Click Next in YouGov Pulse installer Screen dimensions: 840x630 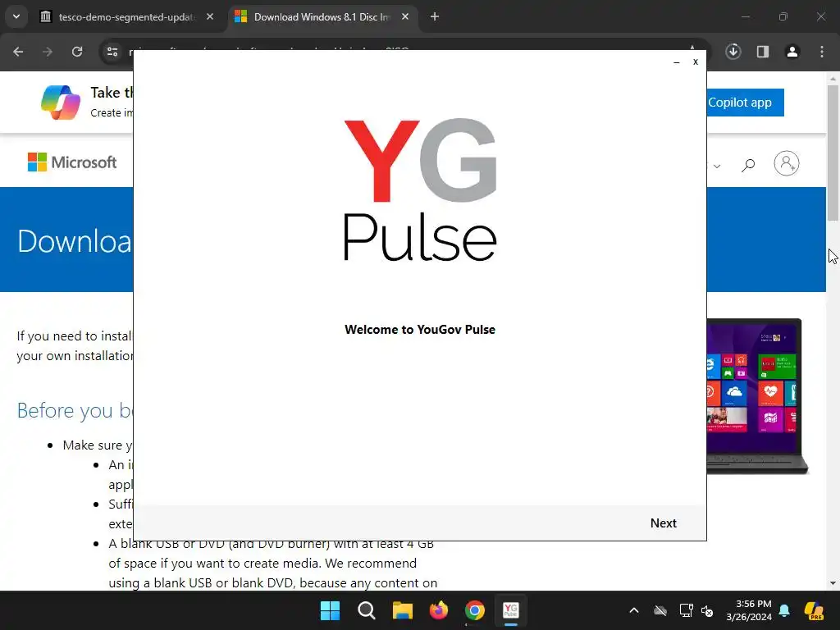[x=663, y=523]
